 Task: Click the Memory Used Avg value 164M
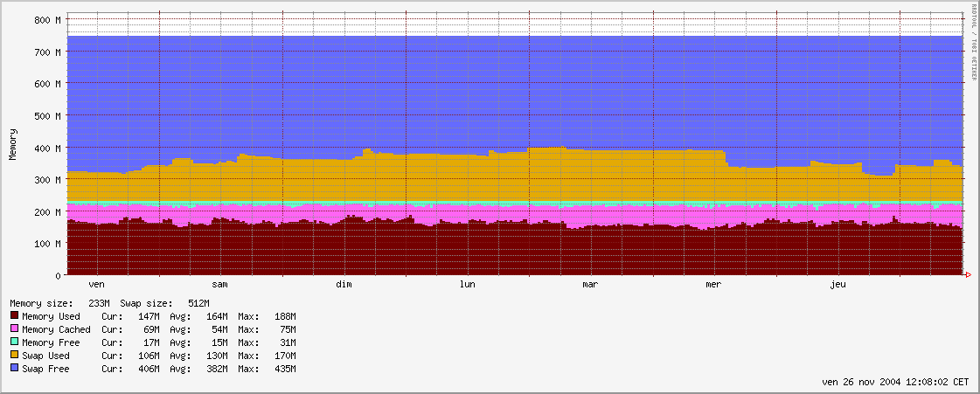coord(217,316)
